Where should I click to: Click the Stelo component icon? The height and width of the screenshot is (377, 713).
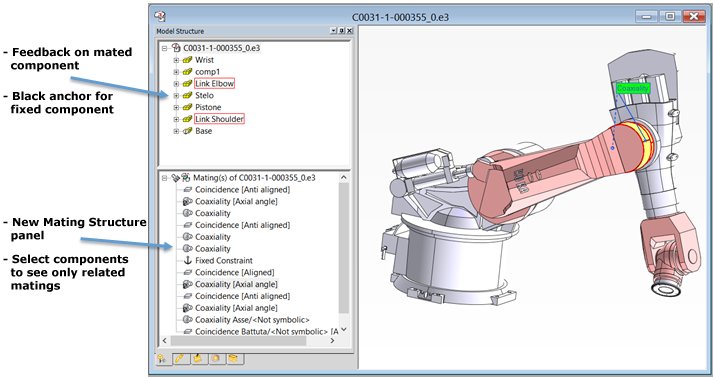[187, 96]
